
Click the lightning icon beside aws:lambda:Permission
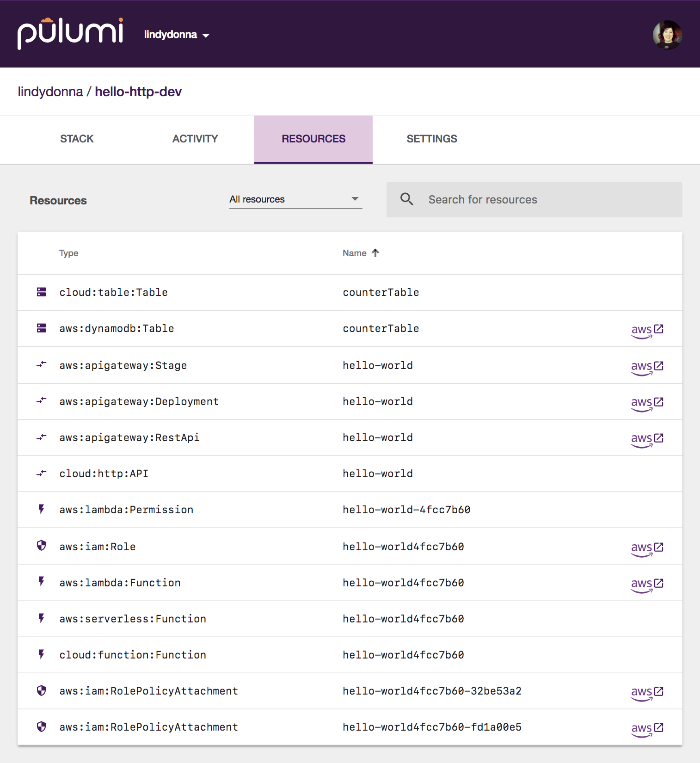[x=42, y=510]
